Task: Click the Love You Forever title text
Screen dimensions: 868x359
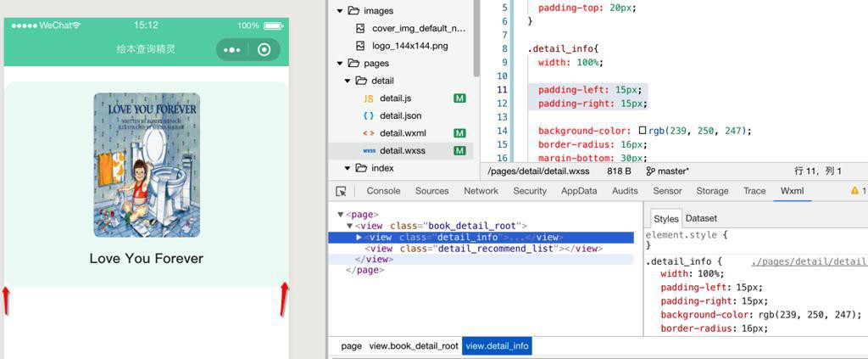Action: [x=146, y=258]
